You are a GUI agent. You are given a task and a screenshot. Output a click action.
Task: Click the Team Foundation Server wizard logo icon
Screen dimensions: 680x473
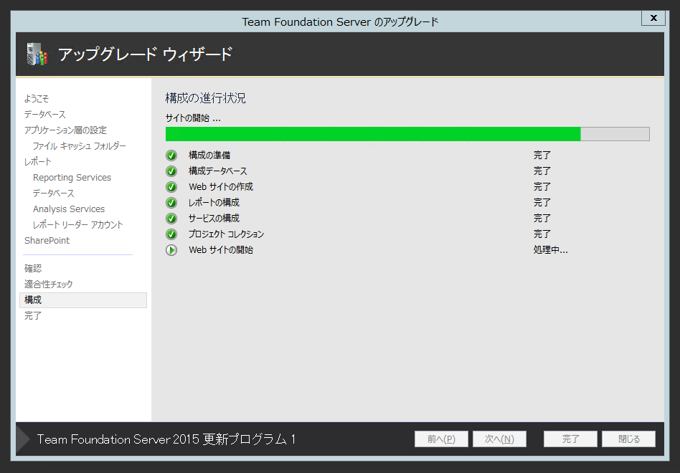pos(37,54)
